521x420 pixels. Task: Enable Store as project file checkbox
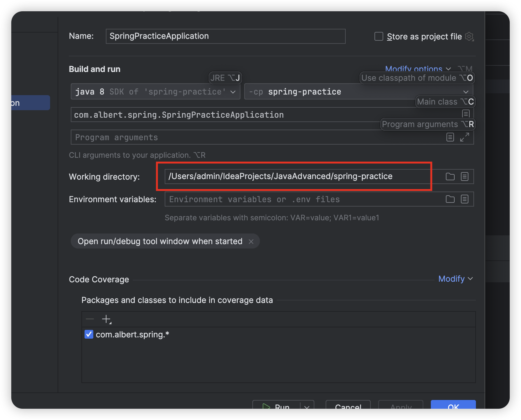379,37
